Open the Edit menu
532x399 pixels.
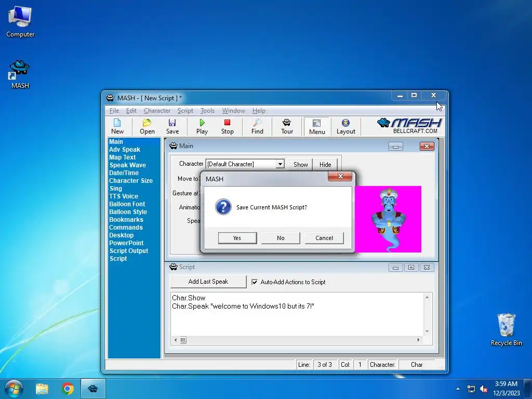coord(131,111)
